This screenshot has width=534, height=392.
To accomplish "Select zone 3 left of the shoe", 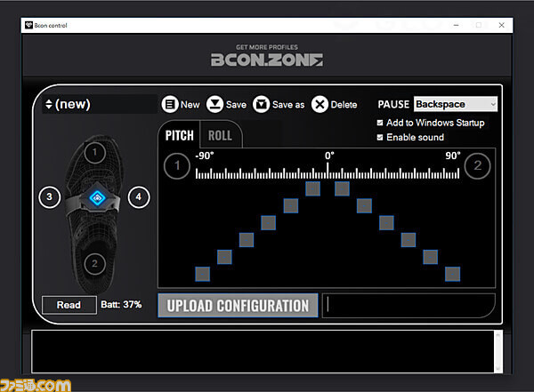I will (49, 197).
